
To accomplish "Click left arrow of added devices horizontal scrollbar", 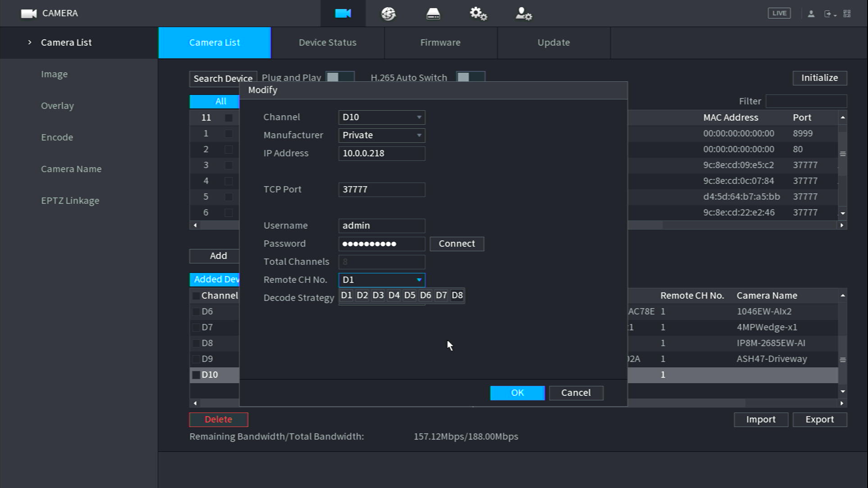I will [195, 403].
